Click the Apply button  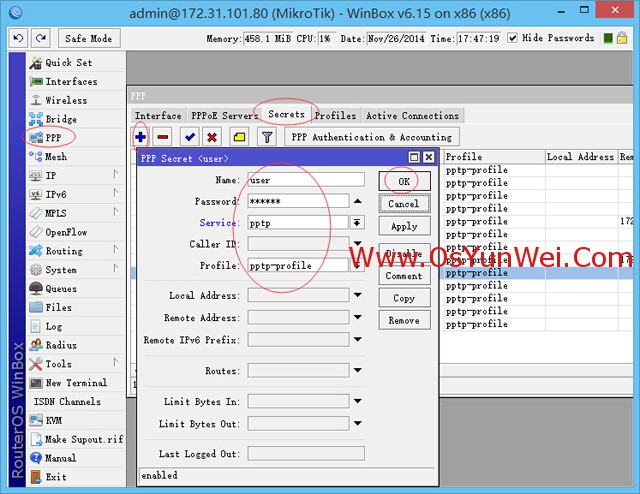404,226
